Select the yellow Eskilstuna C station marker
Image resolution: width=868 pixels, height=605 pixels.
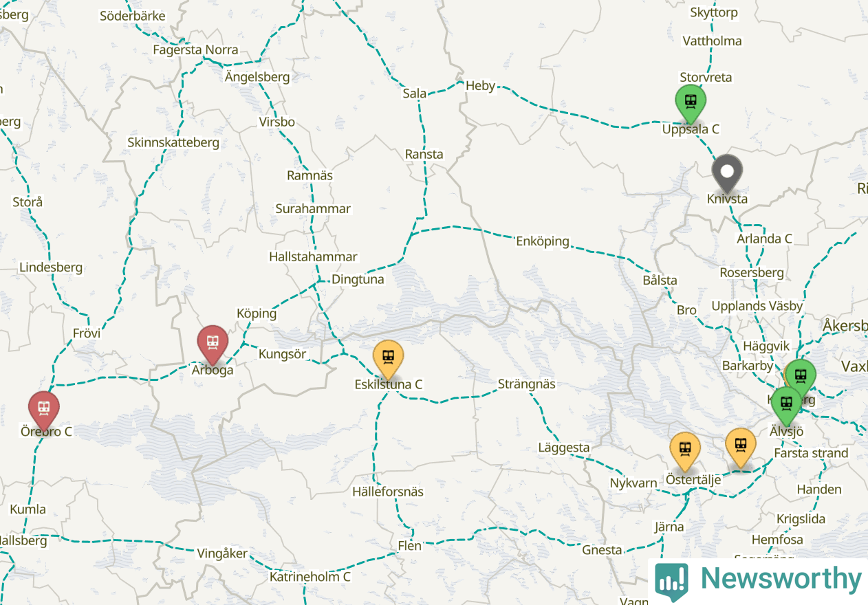click(388, 359)
